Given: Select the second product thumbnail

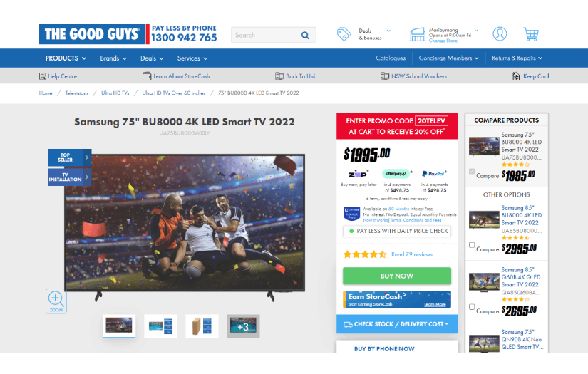Looking at the screenshot, I should (160, 326).
